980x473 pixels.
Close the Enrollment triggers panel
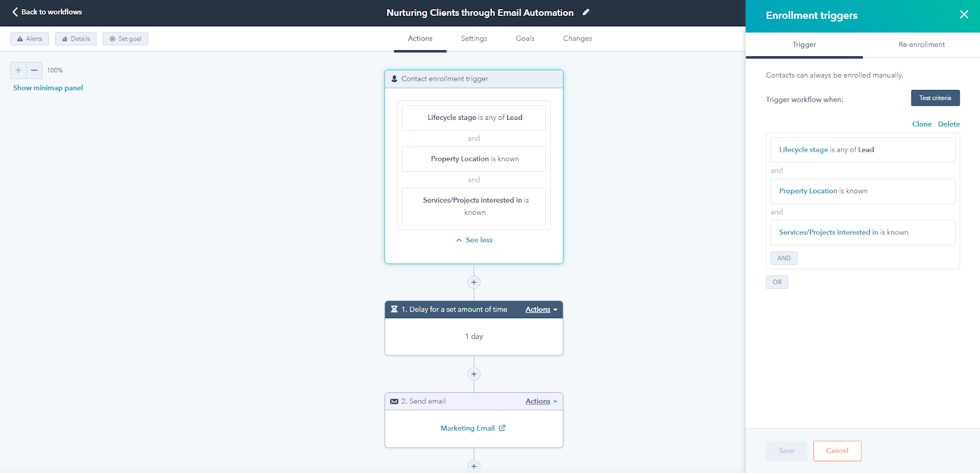[963, 15]
